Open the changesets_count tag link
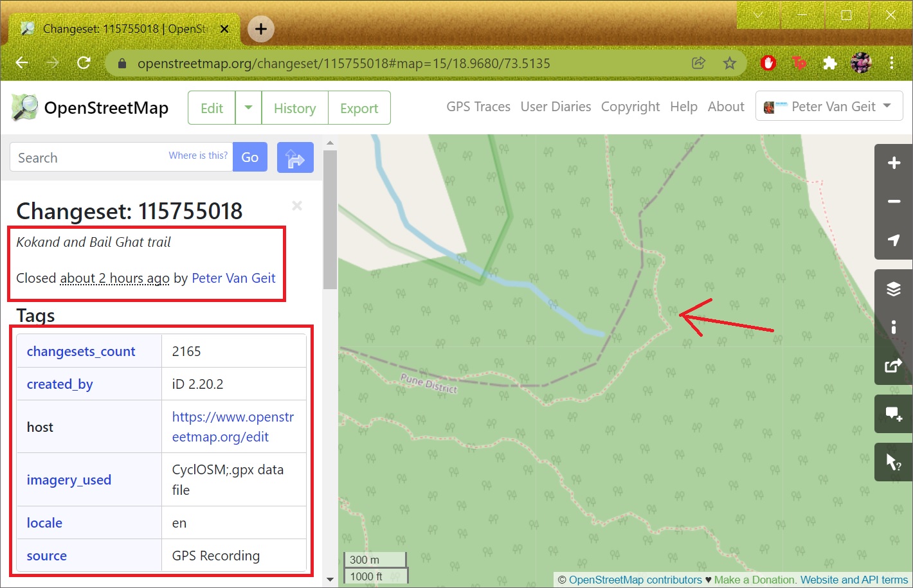Image resolution: width=913 pixels, height=588 pixels. (81, 352)
